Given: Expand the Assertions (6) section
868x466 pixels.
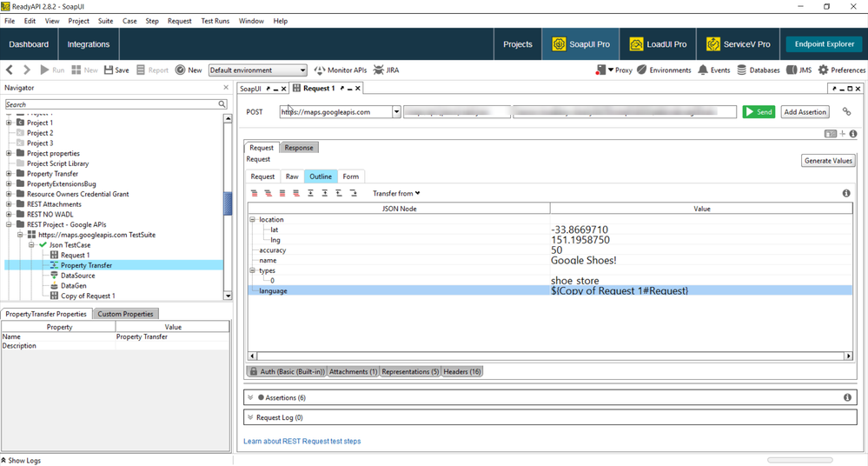Looking at the screenshot, I should coord(250,397).
